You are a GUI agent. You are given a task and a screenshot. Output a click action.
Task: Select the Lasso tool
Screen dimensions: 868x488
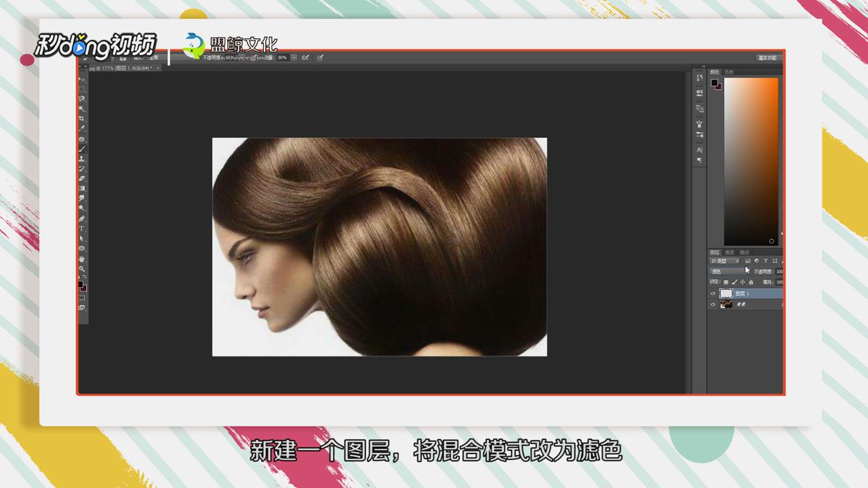pyautogui.click(x=83, y=98)
